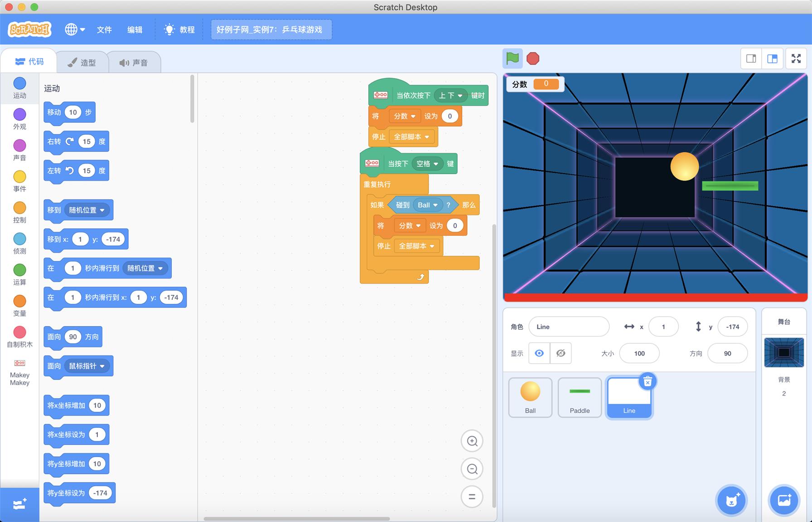Switch to the 造型 tab
Viewport: 812px width, 522px height.
82,63
